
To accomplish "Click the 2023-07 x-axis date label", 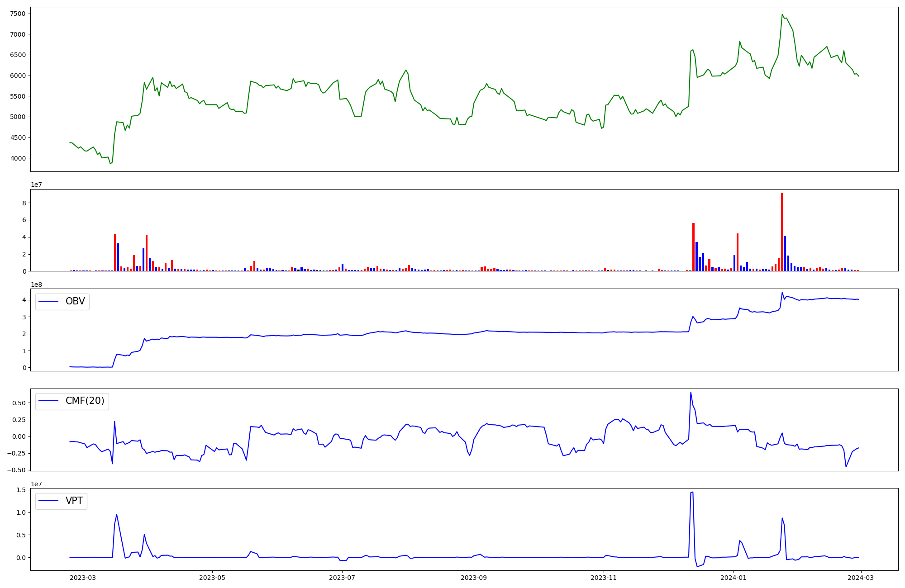I will coord(342,578).
